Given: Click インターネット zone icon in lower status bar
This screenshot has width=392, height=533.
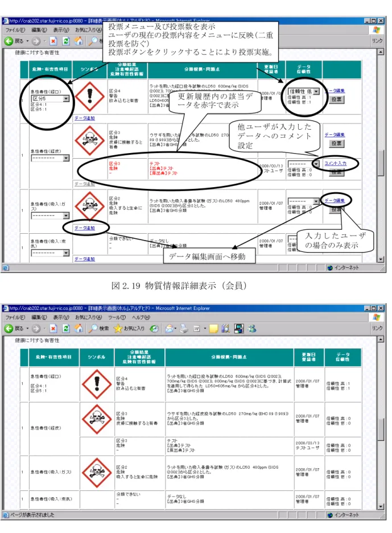Looking at the screenshot, I should [x=330, y=515].
